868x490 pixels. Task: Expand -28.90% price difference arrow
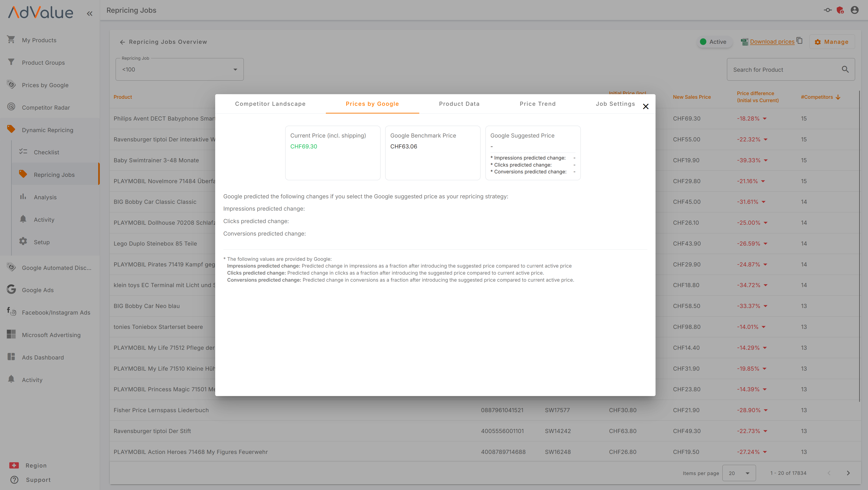[766, 410]
